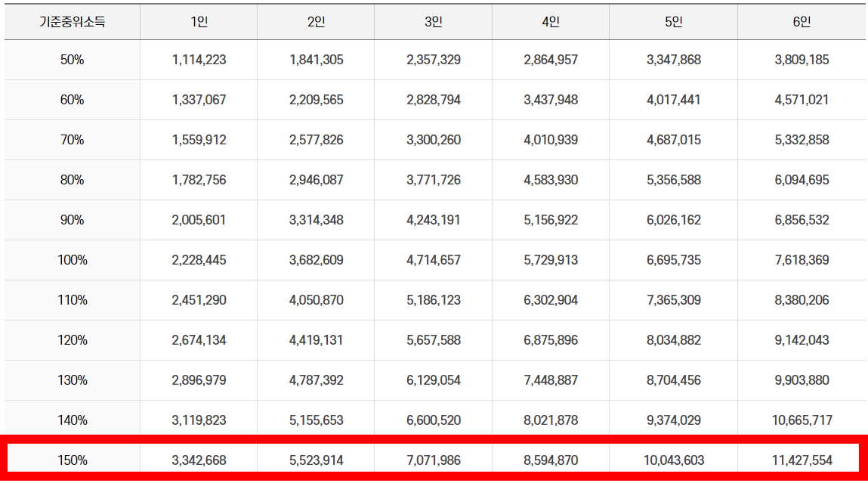Click cell value 5,729,913
Image resolution: width=868 pixels, height=483 pixels.
point(551,260)
